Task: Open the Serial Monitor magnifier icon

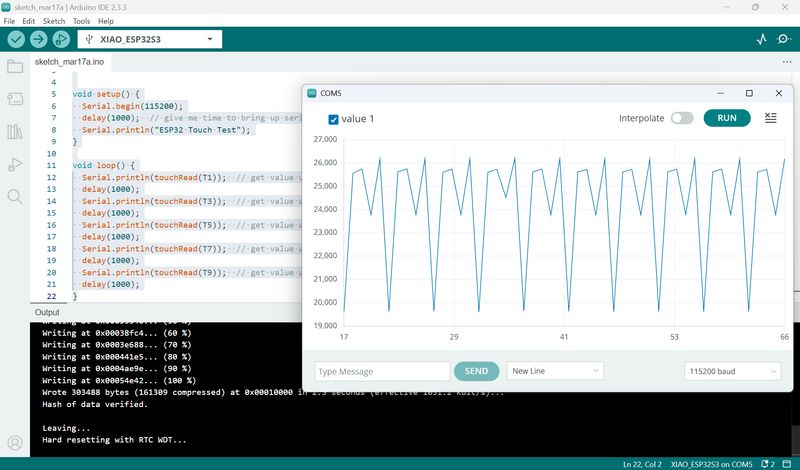Action: [x=783, y=39]
